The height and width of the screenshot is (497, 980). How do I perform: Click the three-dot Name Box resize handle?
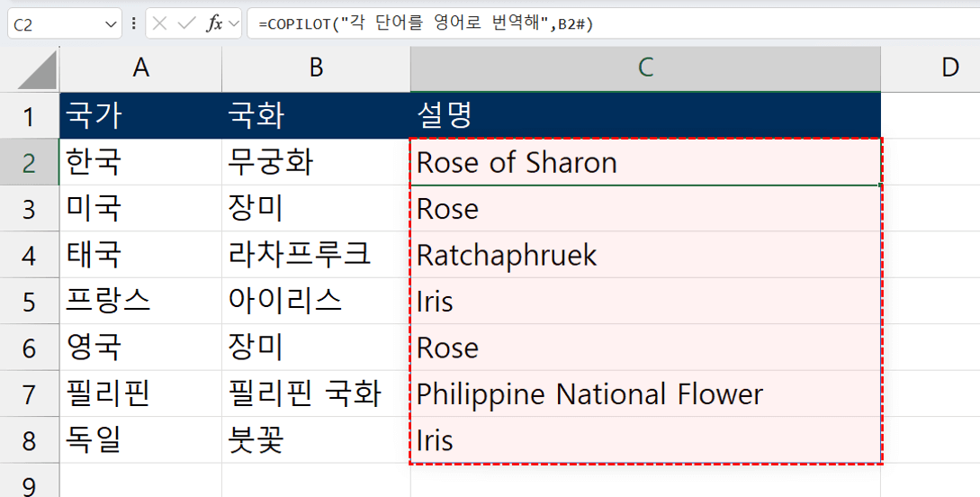pos(134,24)
